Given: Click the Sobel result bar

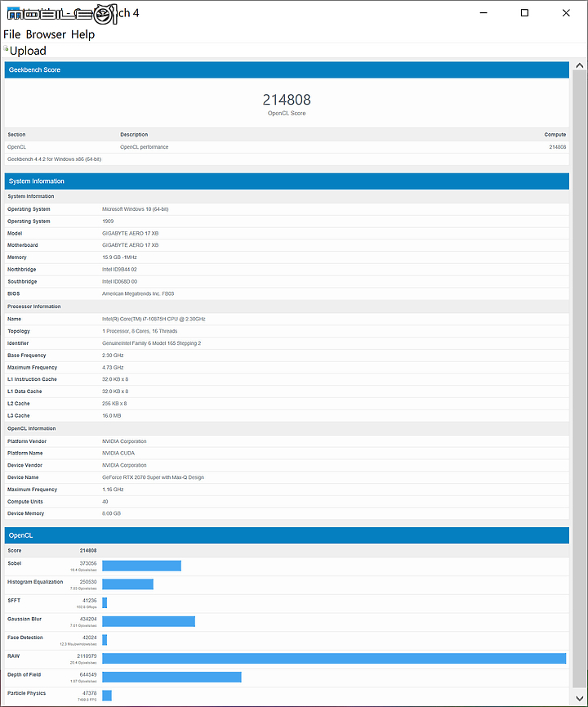Looking at the screenshot, I should click(x=141, y=566).
